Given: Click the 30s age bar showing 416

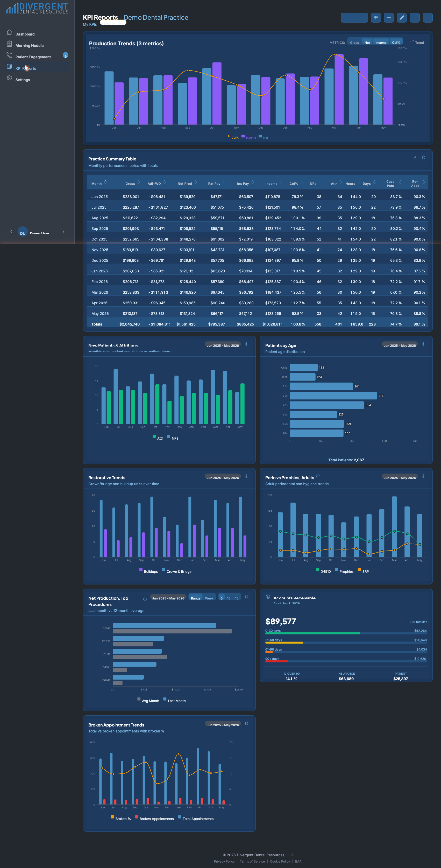Looking at the screenshot, I should point(333,396).
